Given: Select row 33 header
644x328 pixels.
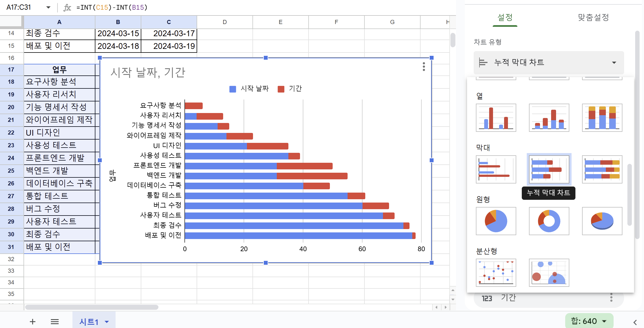Looking at the screenshot, I should coord(11,271).
